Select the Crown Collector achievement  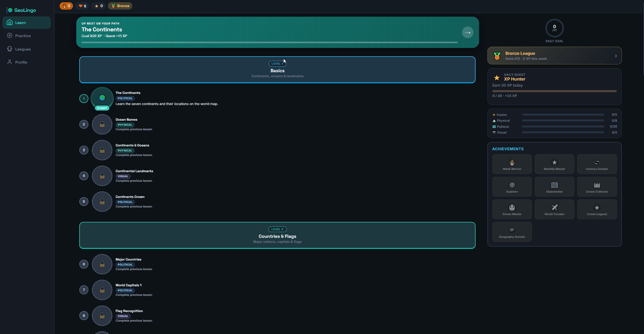(x=597, y=187)
